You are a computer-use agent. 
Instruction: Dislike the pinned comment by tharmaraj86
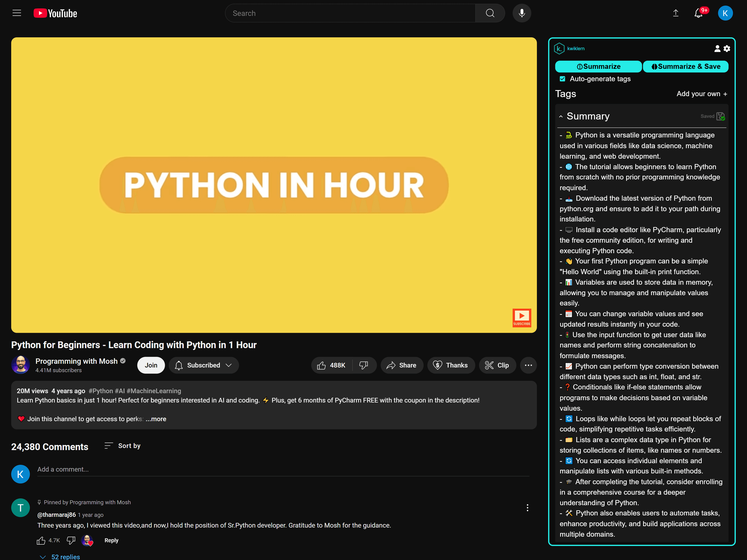[x=71, y=540]
